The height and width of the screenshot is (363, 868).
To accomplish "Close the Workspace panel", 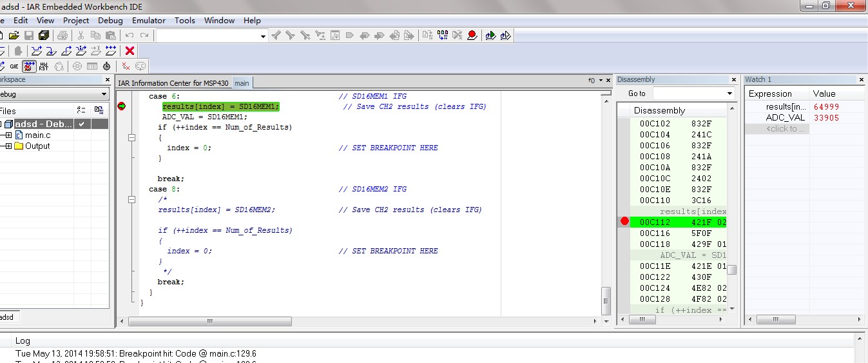I will [x=107, y=80].
